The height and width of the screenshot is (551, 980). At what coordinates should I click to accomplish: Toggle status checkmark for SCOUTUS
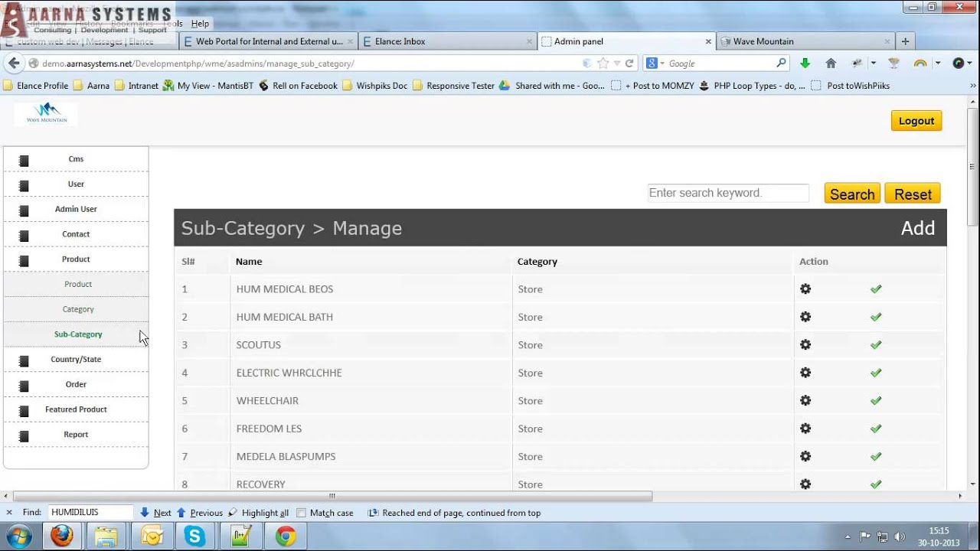coord(876,345)
